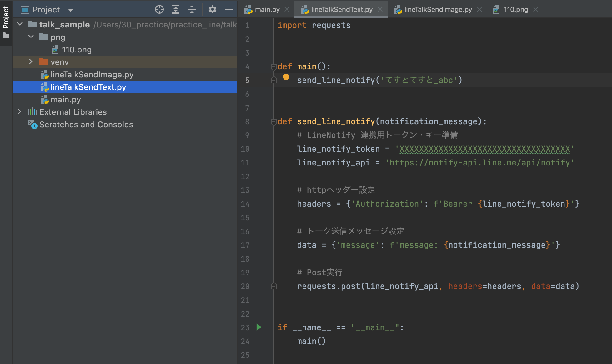Select 110.png file in project tree
Viewport: 612px width, 364px height.
pyautogui.click(x=77, y=50)
